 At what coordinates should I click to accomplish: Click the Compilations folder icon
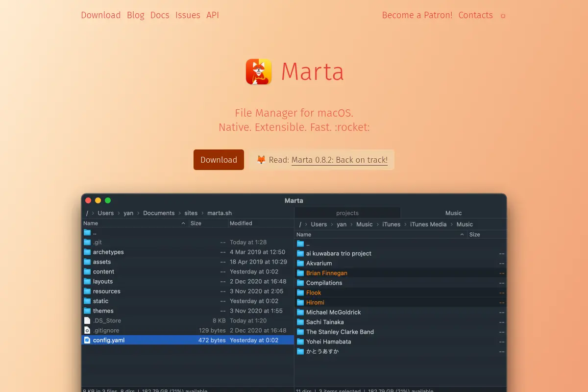tap(300, 283)
